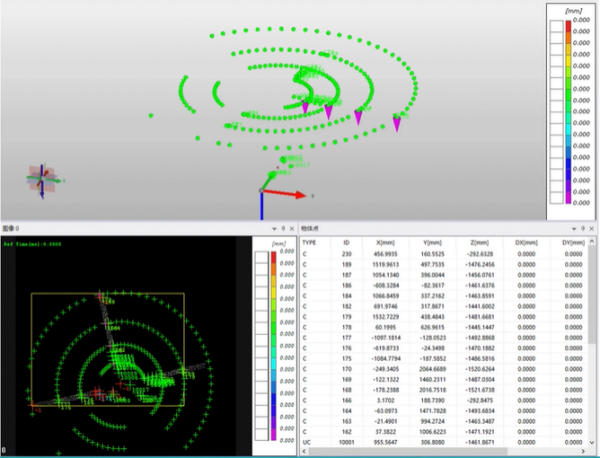Click the Ref Time readout in image panel
Screen dimensions: 600x458
pos(33,244)
